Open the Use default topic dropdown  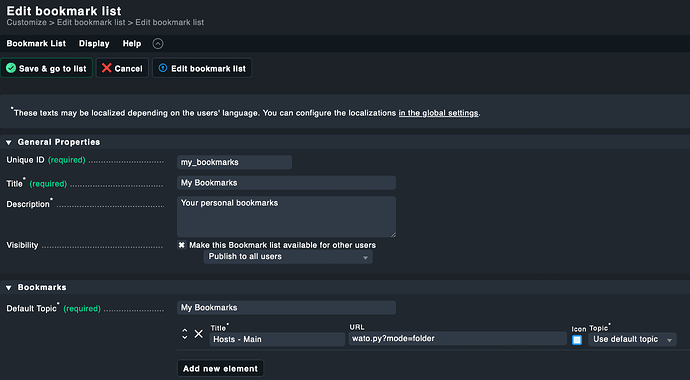632,339
